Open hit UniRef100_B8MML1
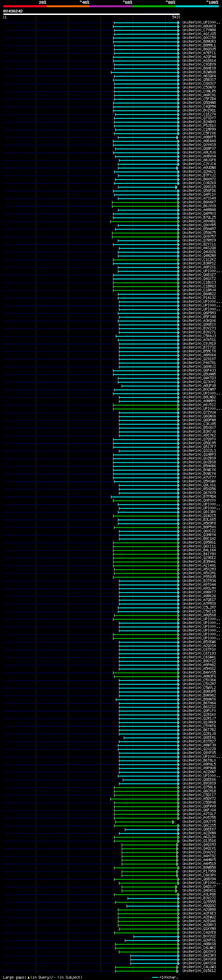222x980 pixels. tap(199, 45)
